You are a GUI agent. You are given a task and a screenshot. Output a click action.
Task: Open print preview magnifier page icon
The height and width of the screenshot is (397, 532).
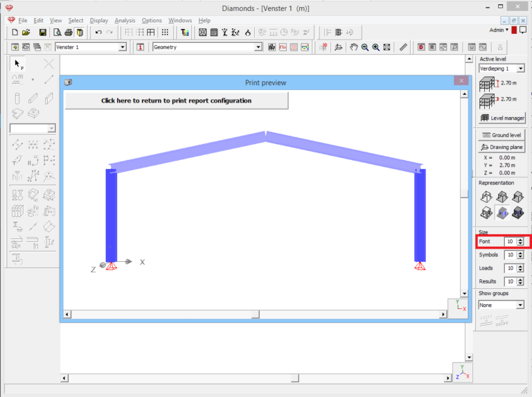coord(57,33)
